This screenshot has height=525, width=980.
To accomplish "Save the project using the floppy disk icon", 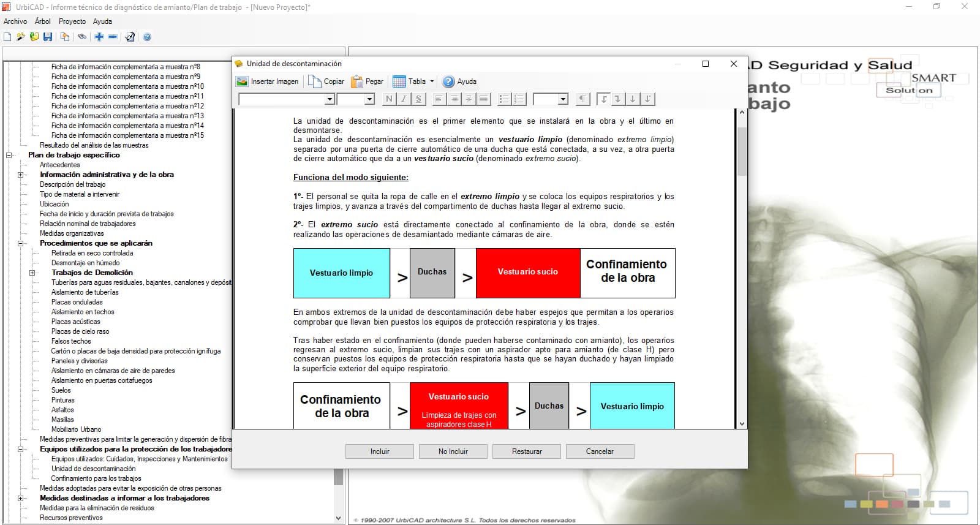I will (48, 37).
